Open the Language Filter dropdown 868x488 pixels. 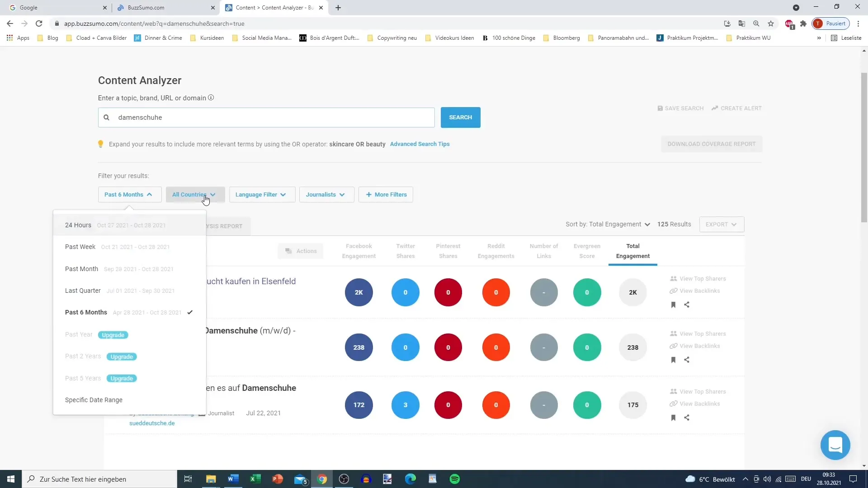click(262, 195)
